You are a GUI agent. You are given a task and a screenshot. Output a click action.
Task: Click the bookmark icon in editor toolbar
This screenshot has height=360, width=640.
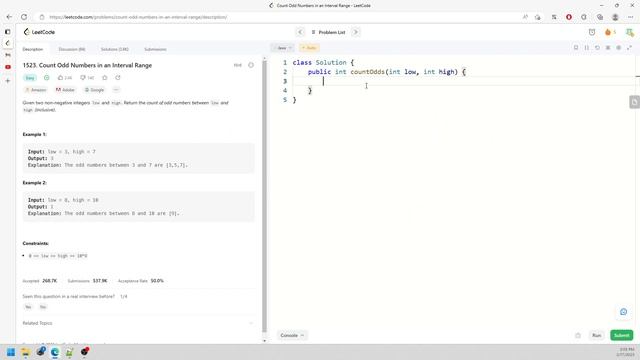pos(576,48)
